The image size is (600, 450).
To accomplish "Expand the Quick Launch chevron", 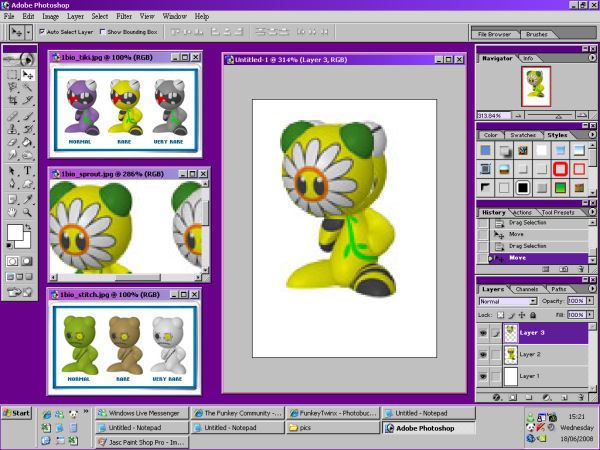I will tap(86, 412).
